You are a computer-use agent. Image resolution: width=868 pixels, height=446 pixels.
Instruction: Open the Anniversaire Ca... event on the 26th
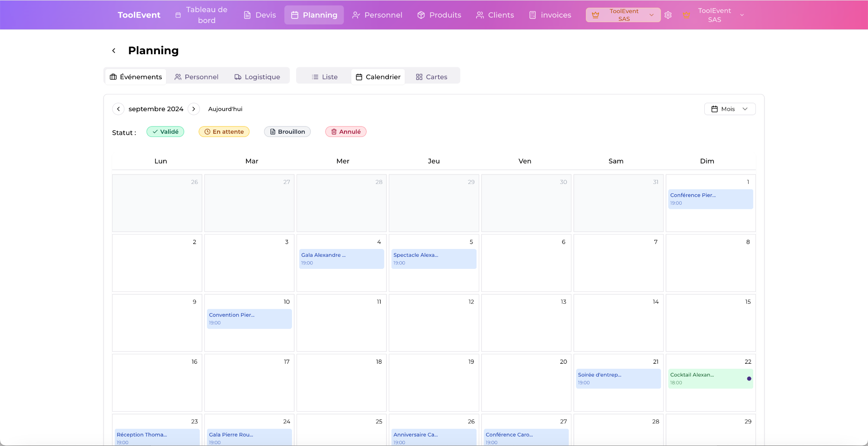pyautogui.click(x=434, y=437)
